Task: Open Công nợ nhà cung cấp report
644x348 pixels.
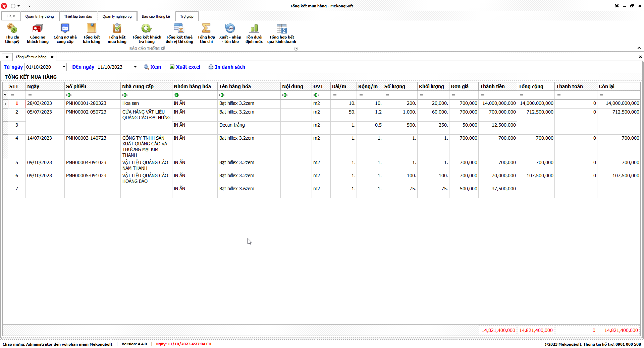Action: pos(65,33)
